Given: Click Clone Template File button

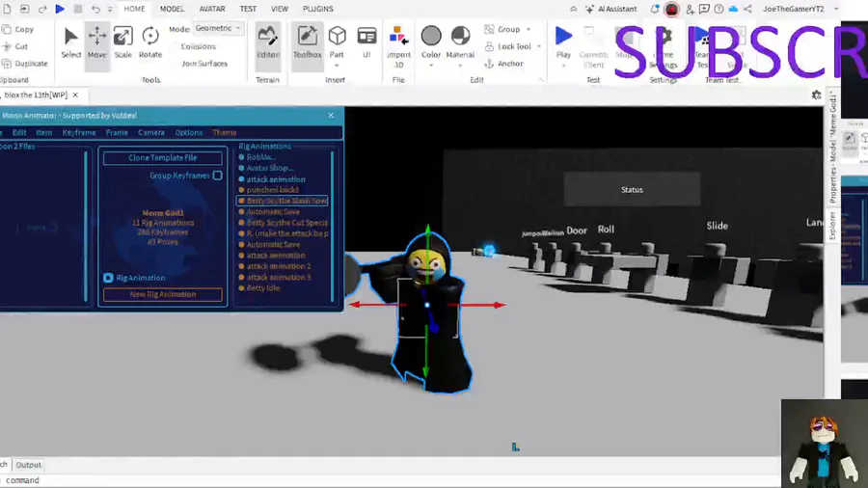Looking at the screenshot, I should pos(163,158).
